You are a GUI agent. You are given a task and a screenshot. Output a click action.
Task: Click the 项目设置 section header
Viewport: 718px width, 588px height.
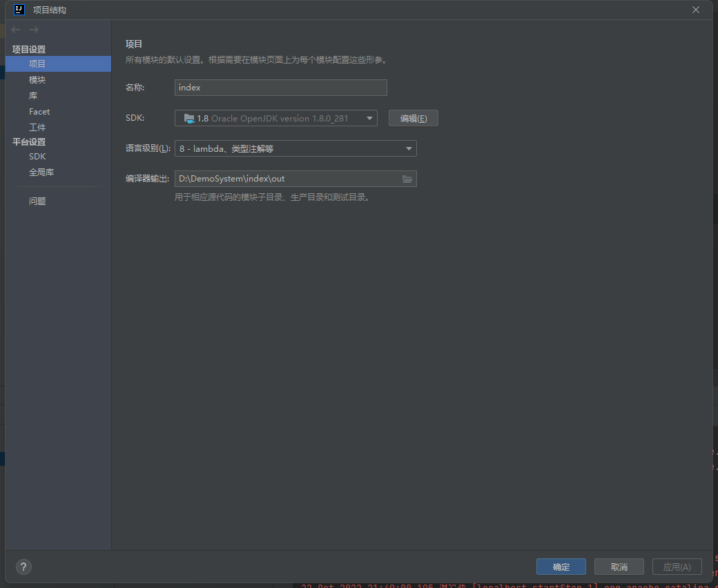point(29,50)
